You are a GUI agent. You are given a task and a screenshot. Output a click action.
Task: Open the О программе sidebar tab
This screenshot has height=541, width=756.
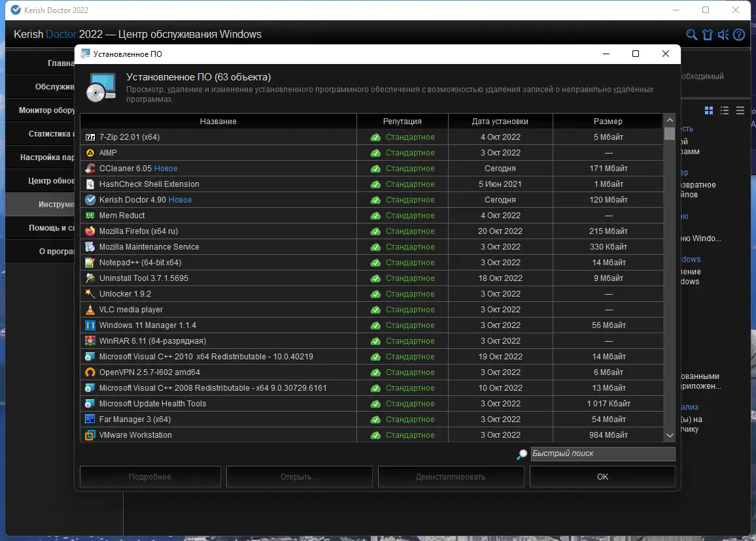click(41, 252)
